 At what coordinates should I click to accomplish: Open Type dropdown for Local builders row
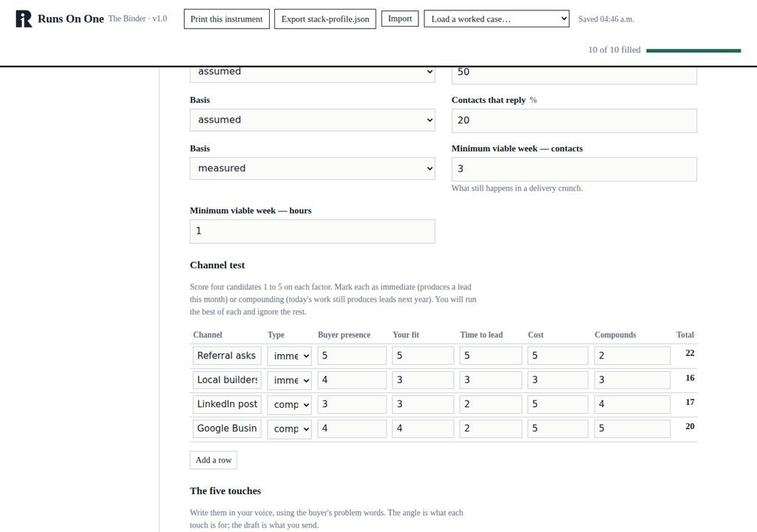pos(290,381)
